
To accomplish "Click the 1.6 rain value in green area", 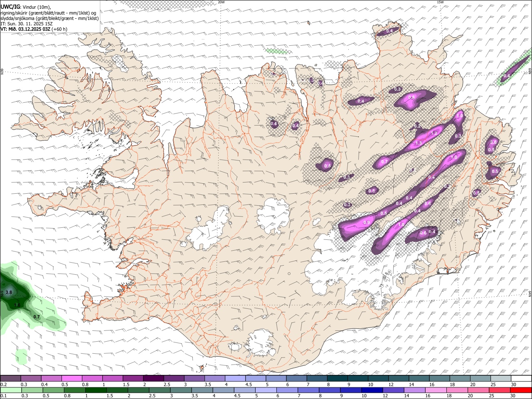I will (x=17, y=305).
